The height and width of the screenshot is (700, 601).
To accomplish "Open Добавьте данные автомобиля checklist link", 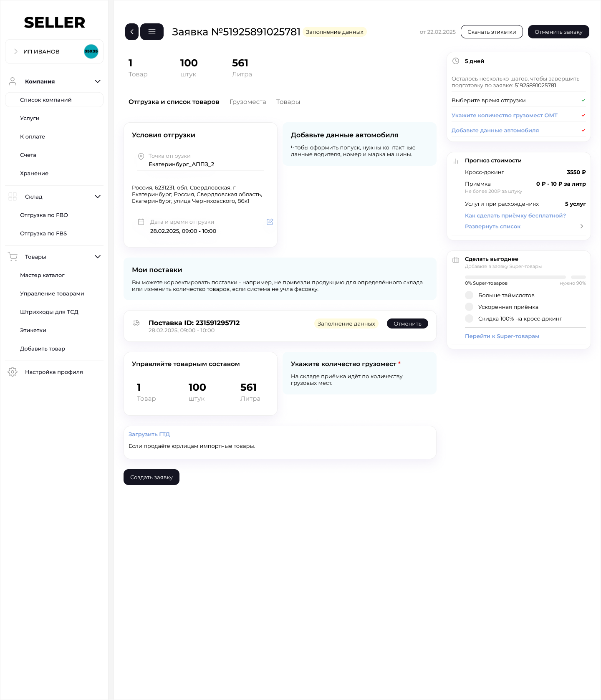I will (x=495, y=130).
